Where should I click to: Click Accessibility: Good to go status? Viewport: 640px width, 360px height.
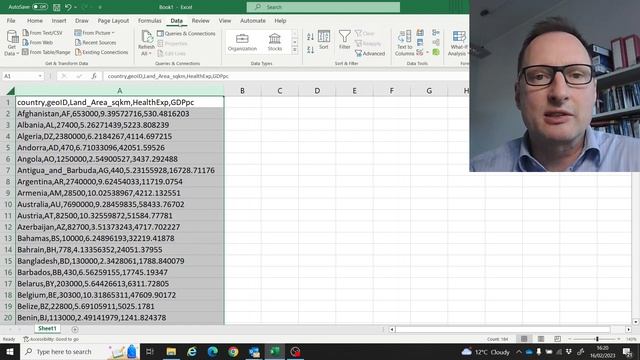pyautogui.click(x=51, y=339)
